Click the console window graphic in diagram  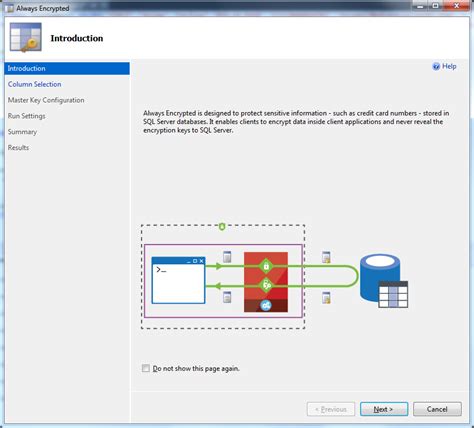(178, 280)
